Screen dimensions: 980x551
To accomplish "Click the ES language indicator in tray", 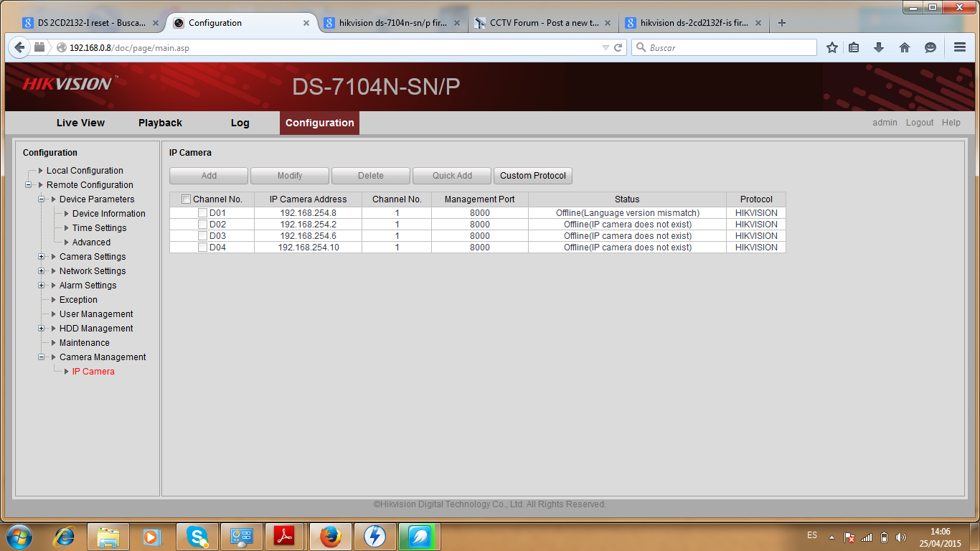I will tap(812, 535).
